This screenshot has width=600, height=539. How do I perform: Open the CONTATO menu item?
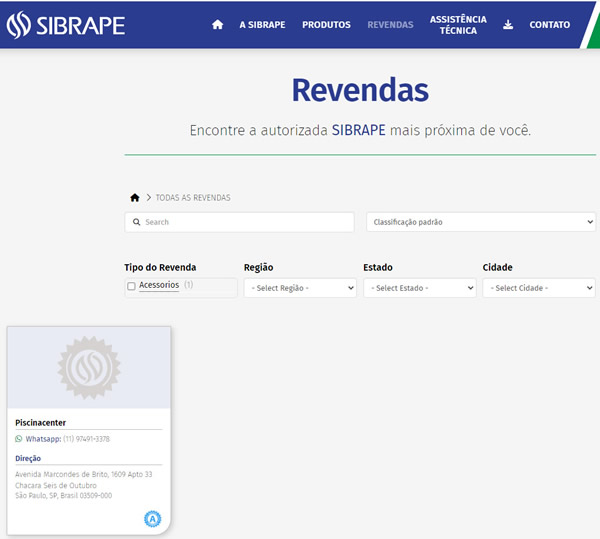[x=549, y=25]
